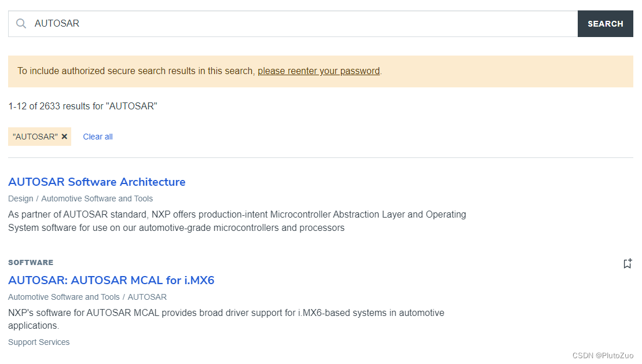642x364 pixels.
Task: Open Automotive Software and Tools beside Design
Action: pyautogui.click(x=97, y=198)
